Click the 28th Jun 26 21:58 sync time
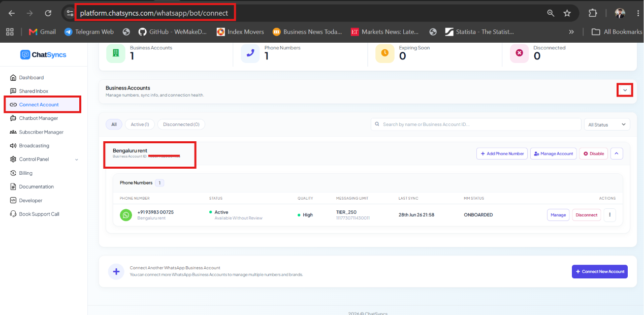 [x=416, y=215]
